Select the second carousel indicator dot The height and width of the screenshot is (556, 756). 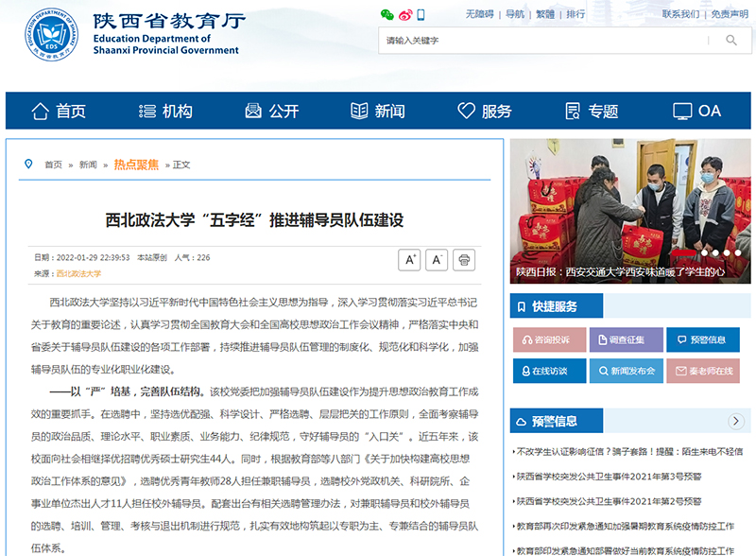[715, 253]
